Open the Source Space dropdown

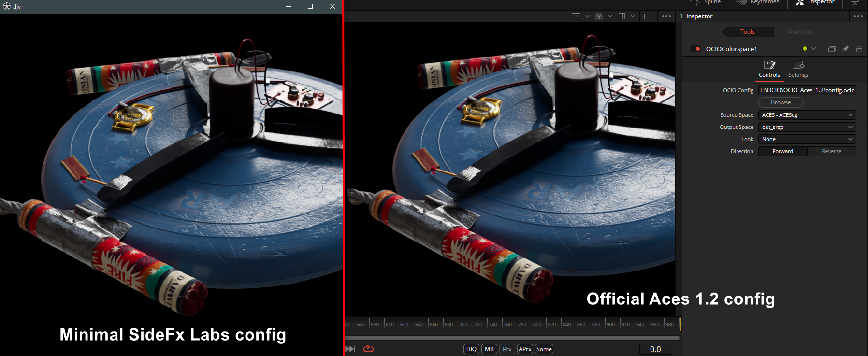click(x=807, y=115)
